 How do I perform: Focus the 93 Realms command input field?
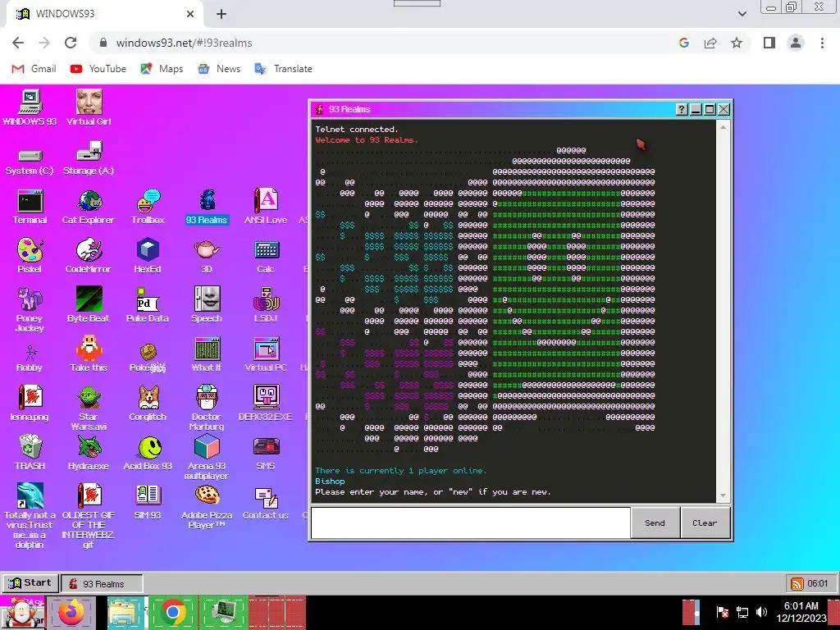pos(470,523)
